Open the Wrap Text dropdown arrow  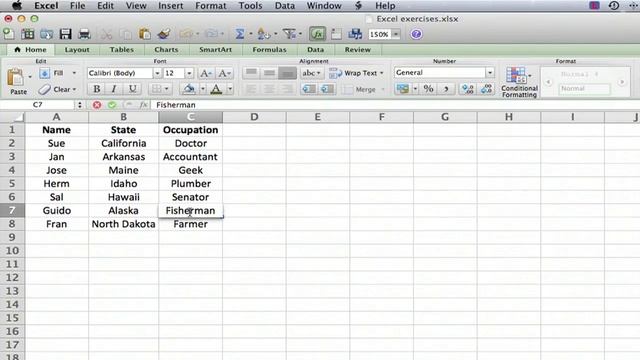coord(382,73)
